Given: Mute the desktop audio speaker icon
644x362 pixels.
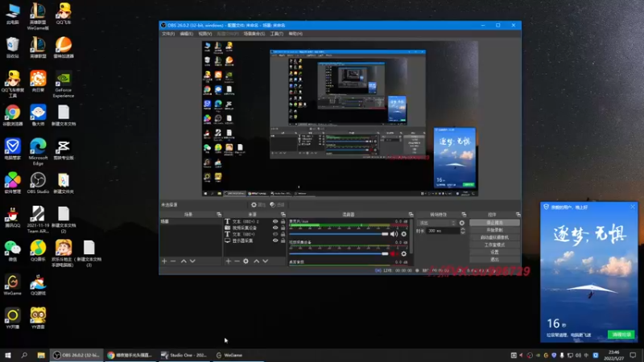Looking at the screenshot, I should pyautogui.click(x=394, y=234).
